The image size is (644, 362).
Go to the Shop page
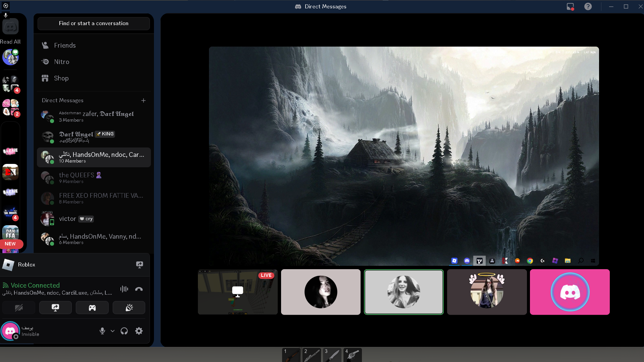[61, 78]
